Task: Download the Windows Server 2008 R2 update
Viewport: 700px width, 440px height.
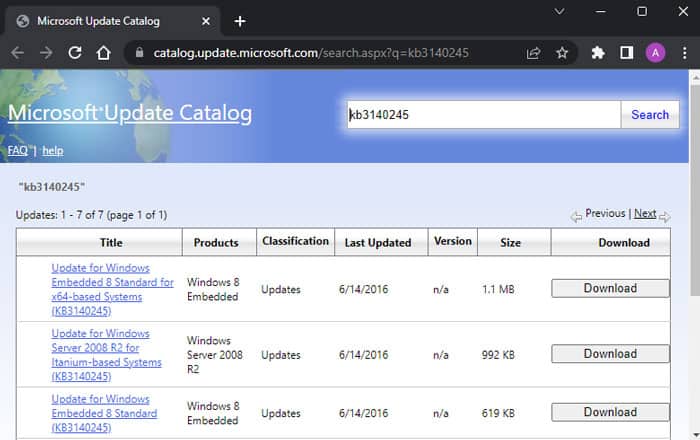Action: pos(610,354)
